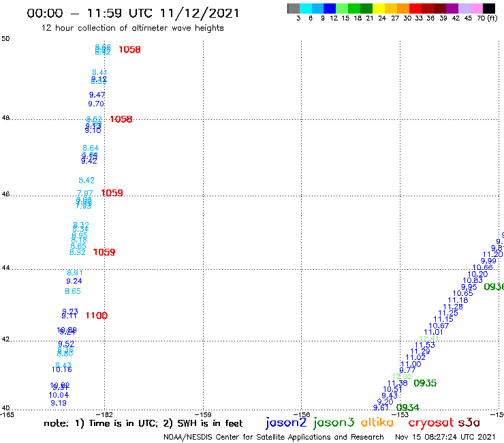Pick the pink legend color swatch
This screenshot has width=504, height=443.
click(477, 8)
